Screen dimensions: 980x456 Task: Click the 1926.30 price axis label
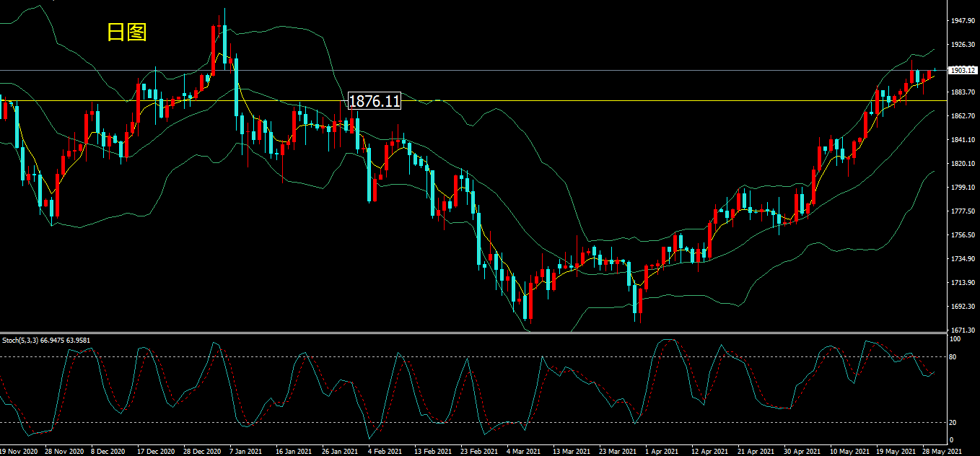964,45
